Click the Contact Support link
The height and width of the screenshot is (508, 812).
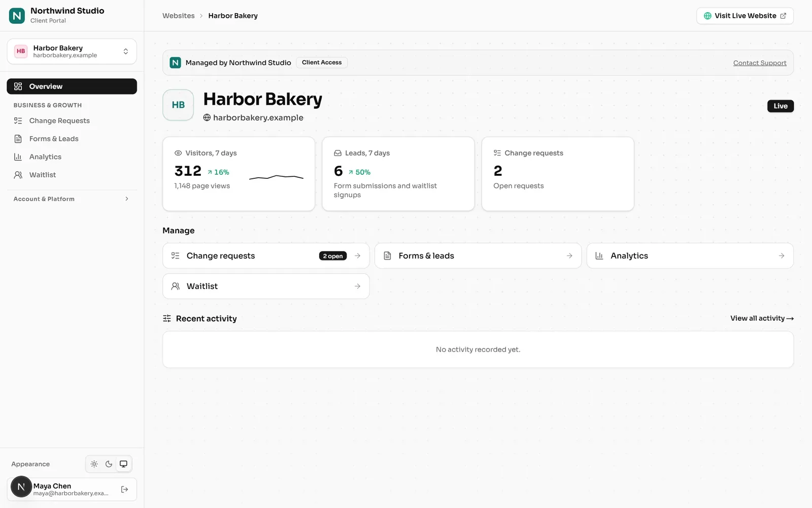click(x=760, y=63)
